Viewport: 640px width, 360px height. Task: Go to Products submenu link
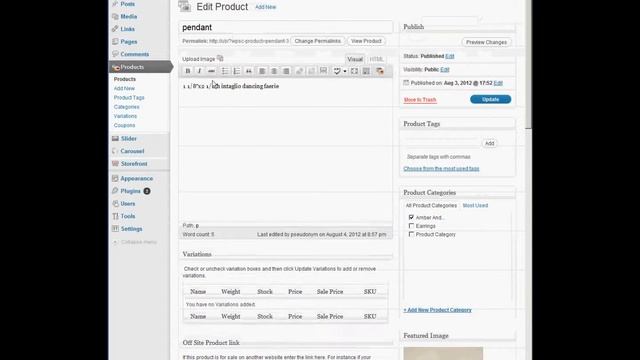tap(124, 79)
